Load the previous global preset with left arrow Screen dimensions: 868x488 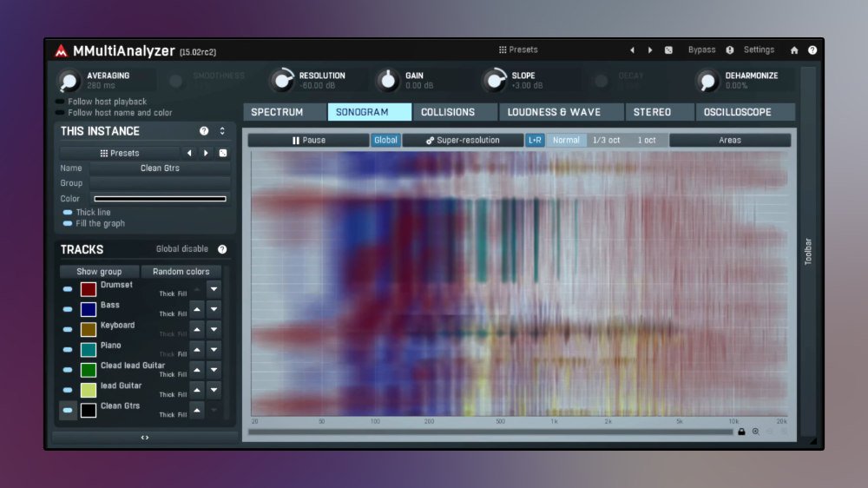tap(632, 50)
